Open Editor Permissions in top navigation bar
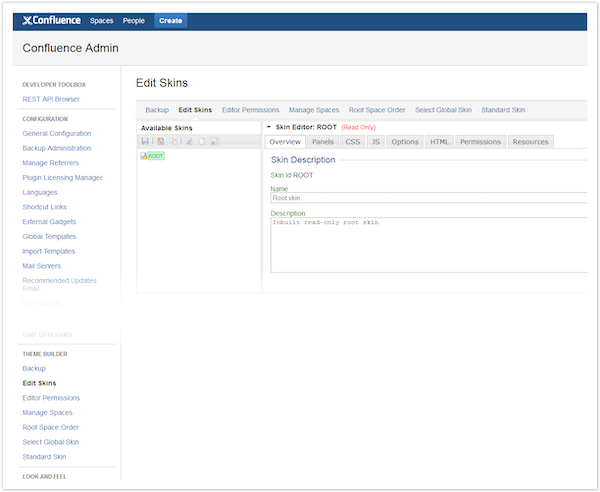Screen dimensions: 600x492 [251, 110]
